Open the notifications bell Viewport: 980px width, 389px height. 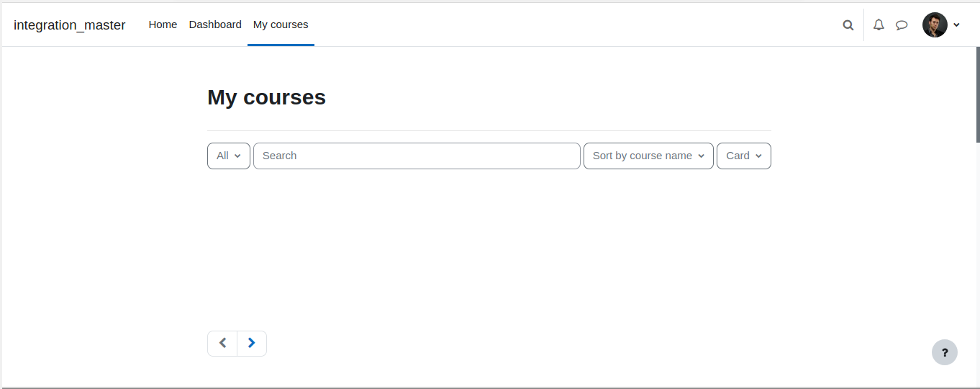coord(879,25)
